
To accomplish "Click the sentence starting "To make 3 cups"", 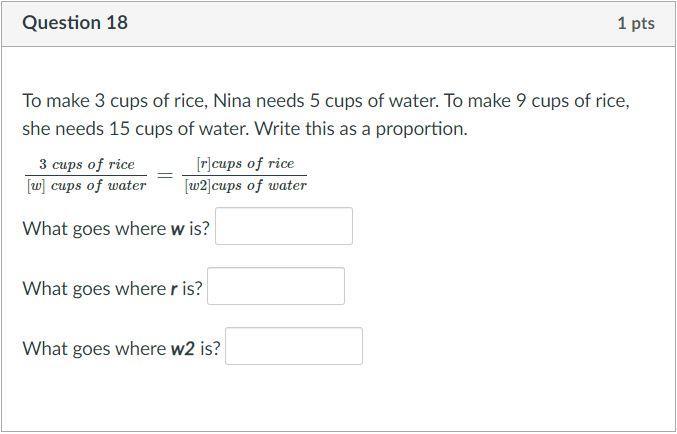I will click(x=326, y=101).
